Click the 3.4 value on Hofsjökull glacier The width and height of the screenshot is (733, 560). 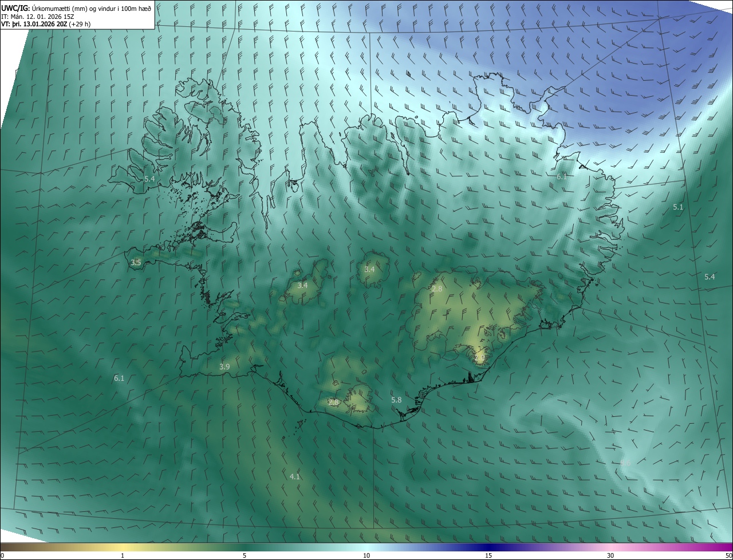tap(369, 269)
